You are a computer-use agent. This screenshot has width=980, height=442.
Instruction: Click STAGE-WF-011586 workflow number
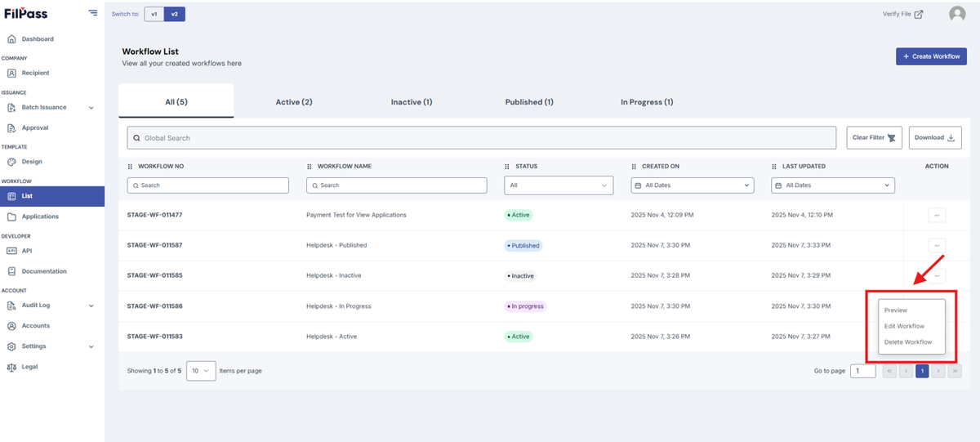pyautogui.click(x=154, y=306)
